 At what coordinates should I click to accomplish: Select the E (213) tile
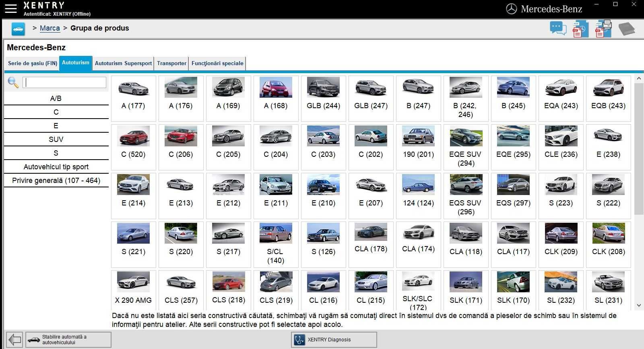pos(181,196)
